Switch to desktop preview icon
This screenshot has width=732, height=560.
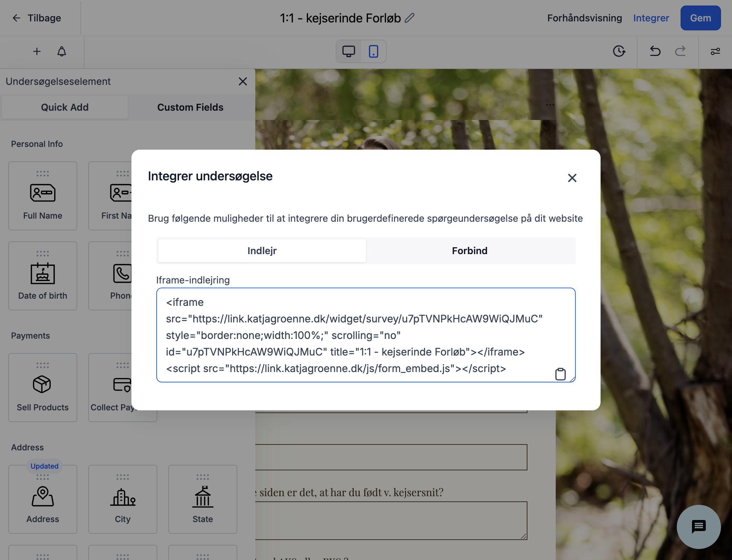[x=349, y=52]
